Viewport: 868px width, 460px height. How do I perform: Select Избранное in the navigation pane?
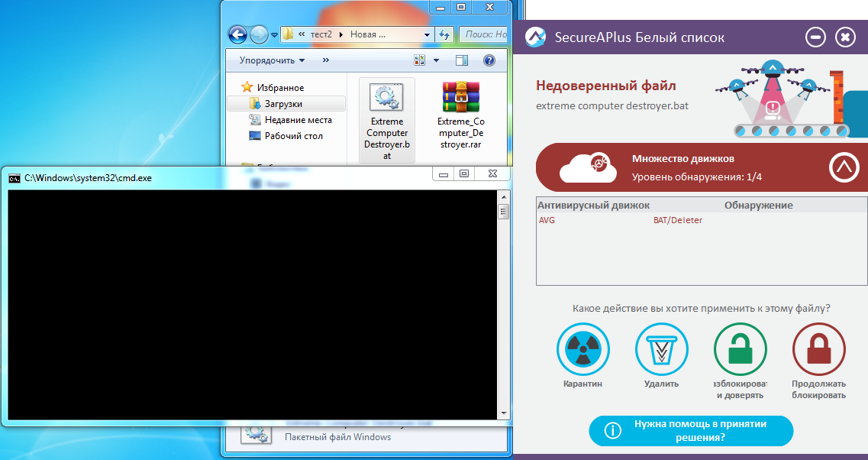[280, 88]
